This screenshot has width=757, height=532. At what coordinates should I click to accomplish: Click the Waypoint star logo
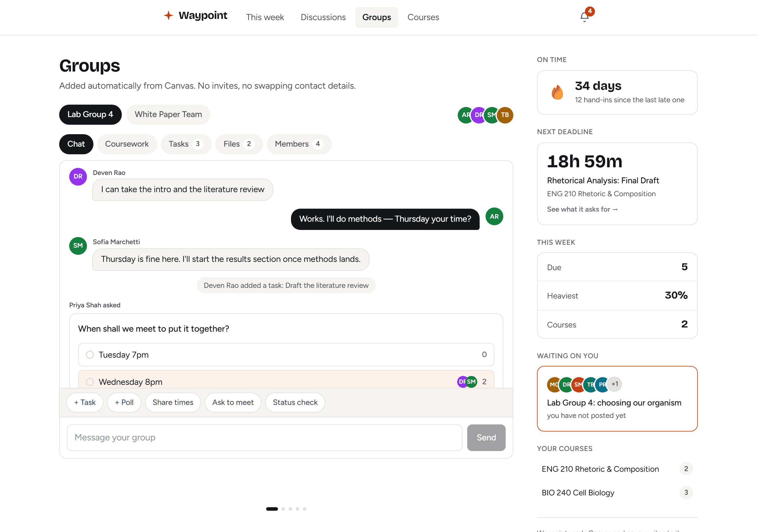point(169,15)
